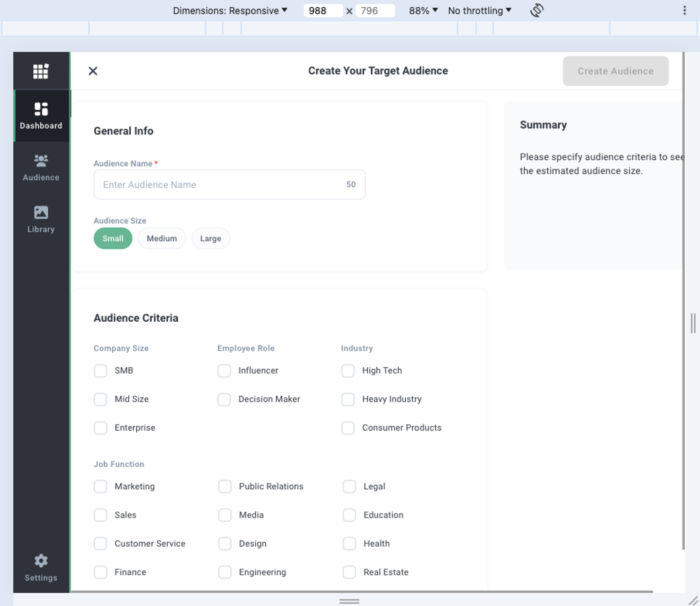The width and height of the screenshot is (700, 606).
Task: Select Medium audience size toggle
Action: pos(161,239)
